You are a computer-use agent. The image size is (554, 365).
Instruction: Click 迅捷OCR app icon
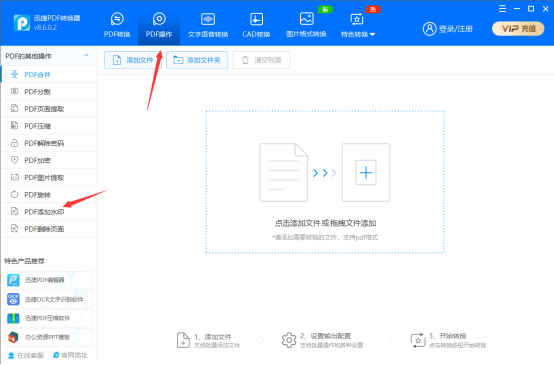coord(13,299)
